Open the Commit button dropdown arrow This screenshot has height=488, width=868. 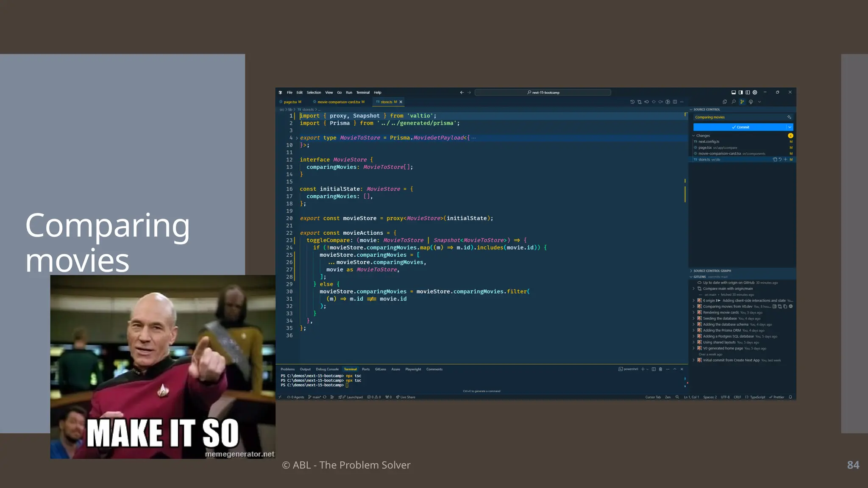point(790,127)
